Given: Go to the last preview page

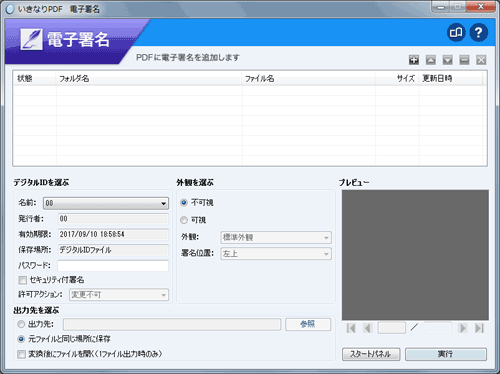Looking at the screenshot, I should point(479,328).
